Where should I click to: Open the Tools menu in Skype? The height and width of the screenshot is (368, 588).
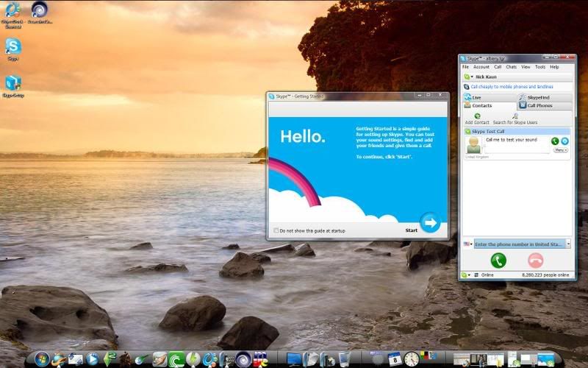[x=540, y=67]
